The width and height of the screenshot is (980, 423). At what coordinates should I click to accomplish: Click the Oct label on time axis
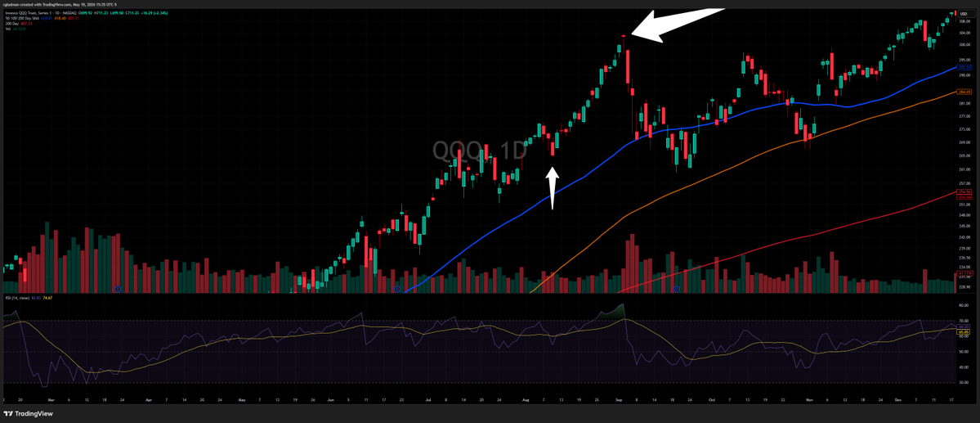tap(712, 400)
